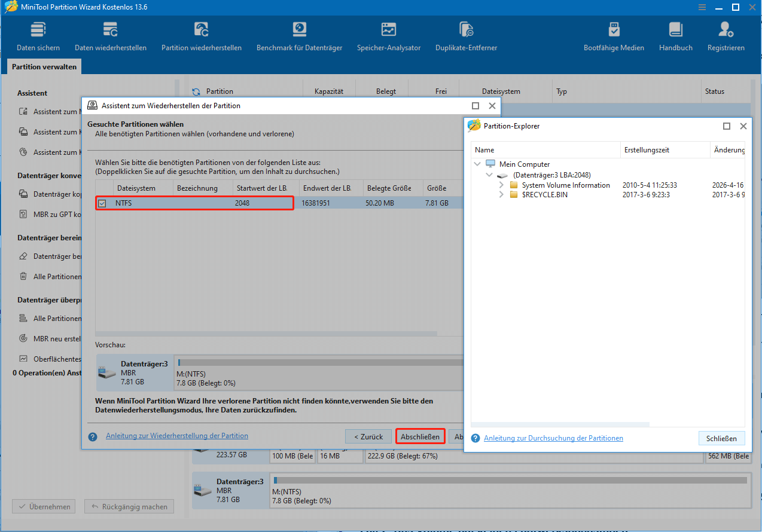Click horizontal scrollbar in Partition-Explorer
This screenshot has height=532, width=762.
[x=560, y=425]
